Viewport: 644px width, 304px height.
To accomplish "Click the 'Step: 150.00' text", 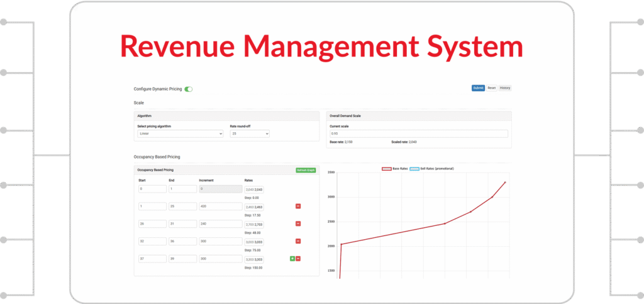I will (x=253, y=267).
